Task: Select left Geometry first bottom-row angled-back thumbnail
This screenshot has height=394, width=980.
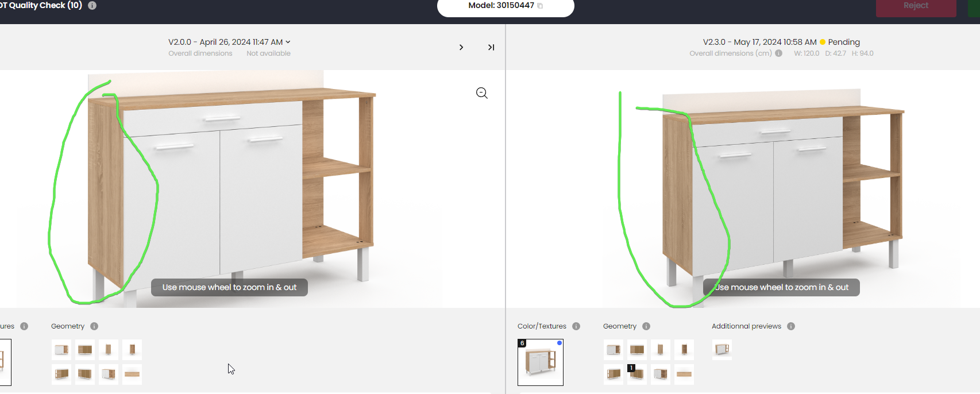Action: (61, 374)
